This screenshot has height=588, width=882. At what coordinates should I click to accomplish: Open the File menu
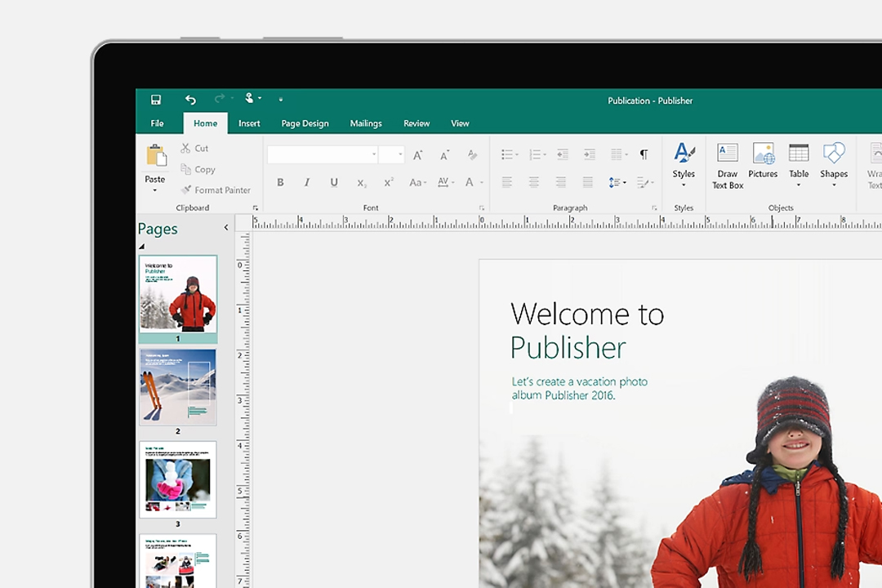[157, 123]
